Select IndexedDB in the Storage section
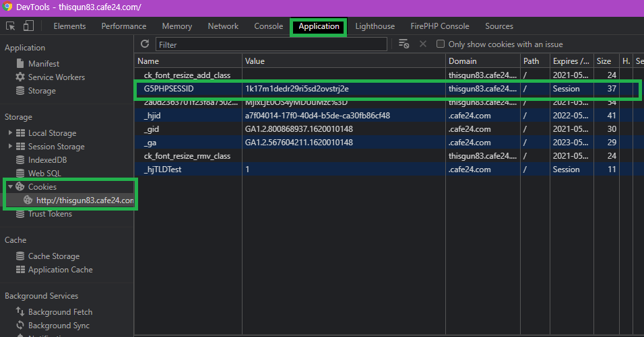The height and width of the screenshot is (337, 644). point(47,160)
